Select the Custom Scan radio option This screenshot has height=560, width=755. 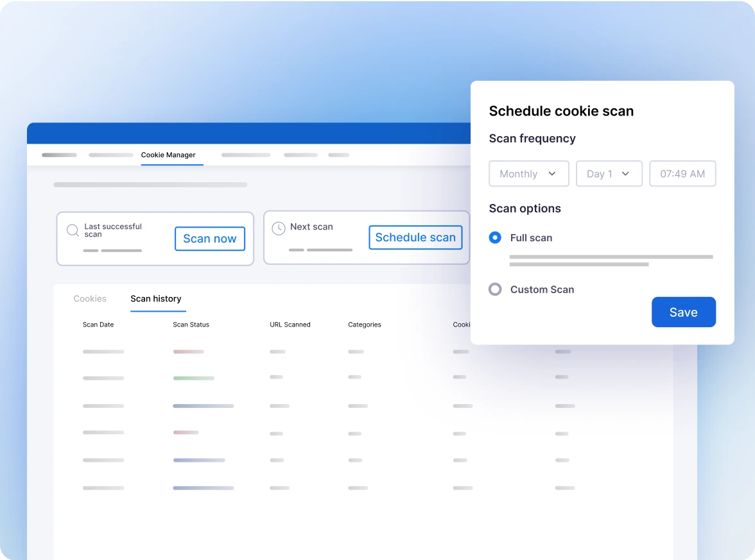495,289
